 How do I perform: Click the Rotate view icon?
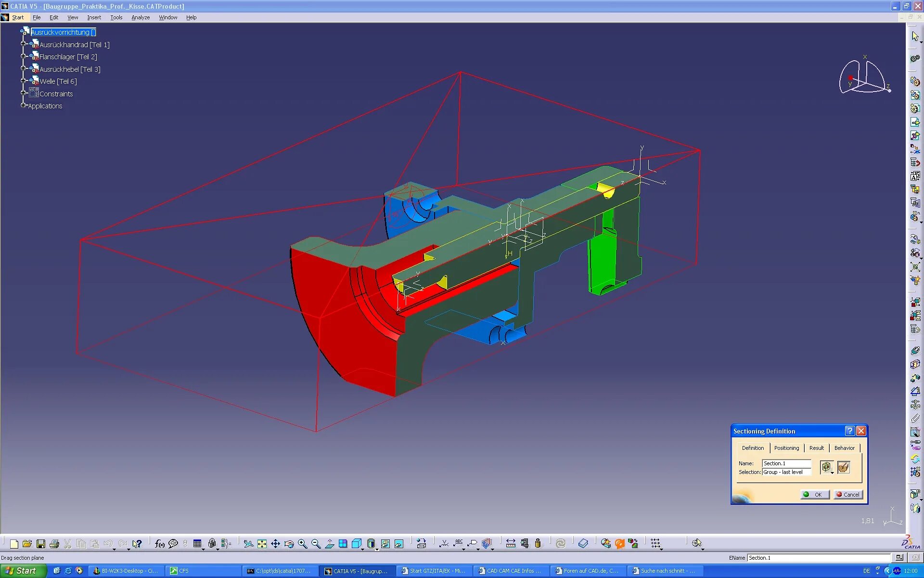click(289, 544)
